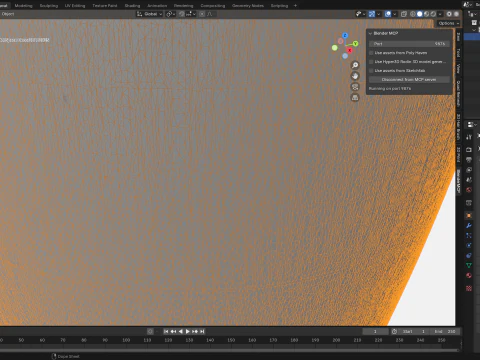Open the Modifiers wrench properties tab
The image size is (480, 360).
(469, 226)
